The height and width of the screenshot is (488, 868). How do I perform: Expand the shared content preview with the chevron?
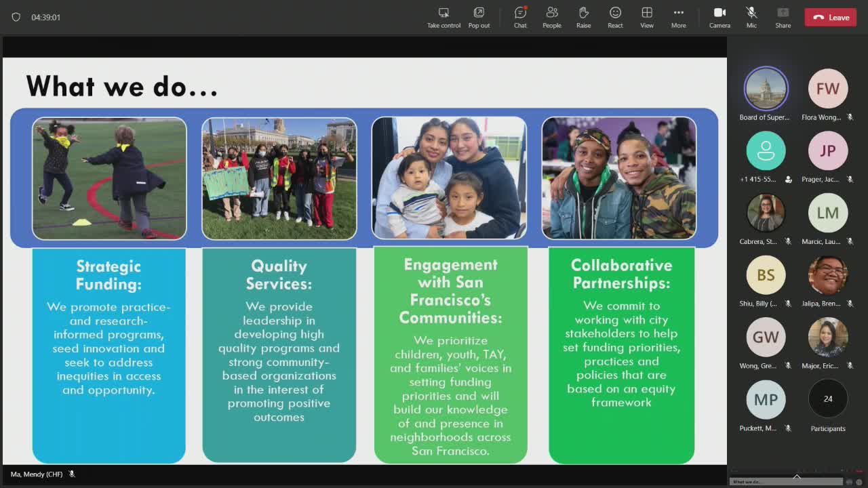796,475
